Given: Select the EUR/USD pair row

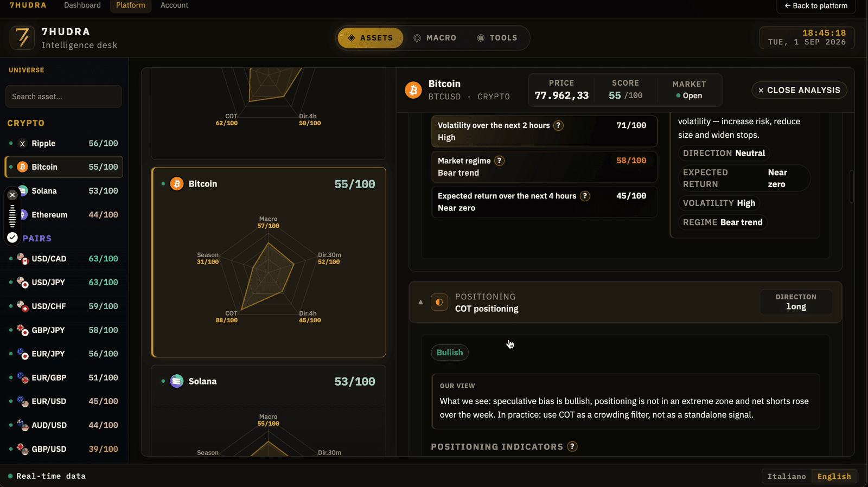Looking at the screenshot, I should [64, 402].
